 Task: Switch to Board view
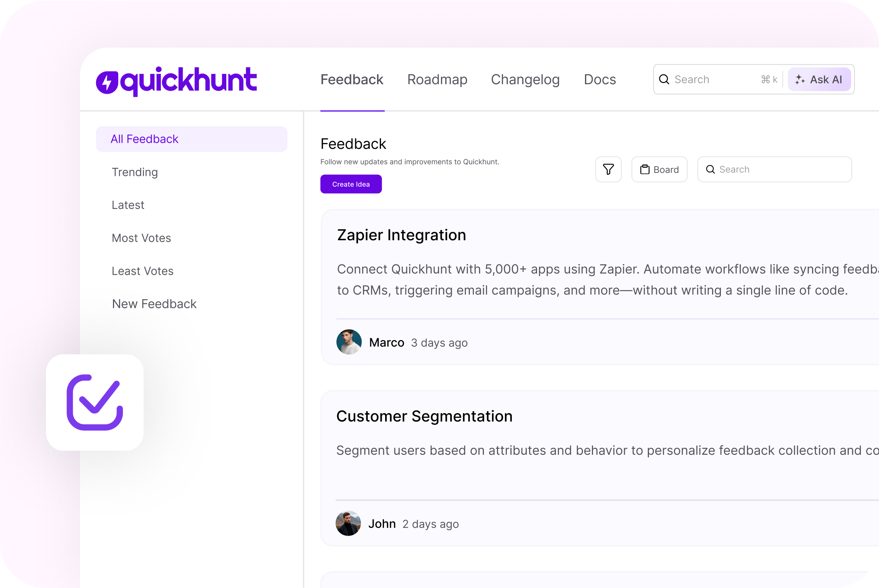point(659,169)
